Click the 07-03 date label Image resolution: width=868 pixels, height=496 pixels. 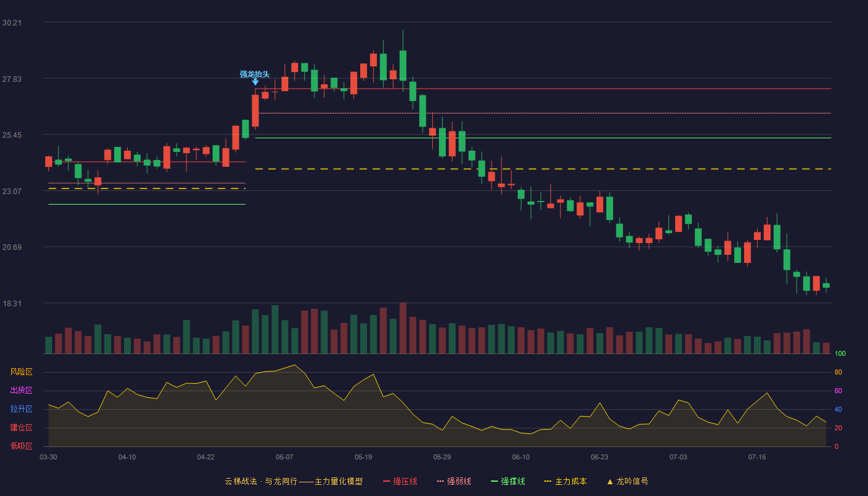click(678, 457)
